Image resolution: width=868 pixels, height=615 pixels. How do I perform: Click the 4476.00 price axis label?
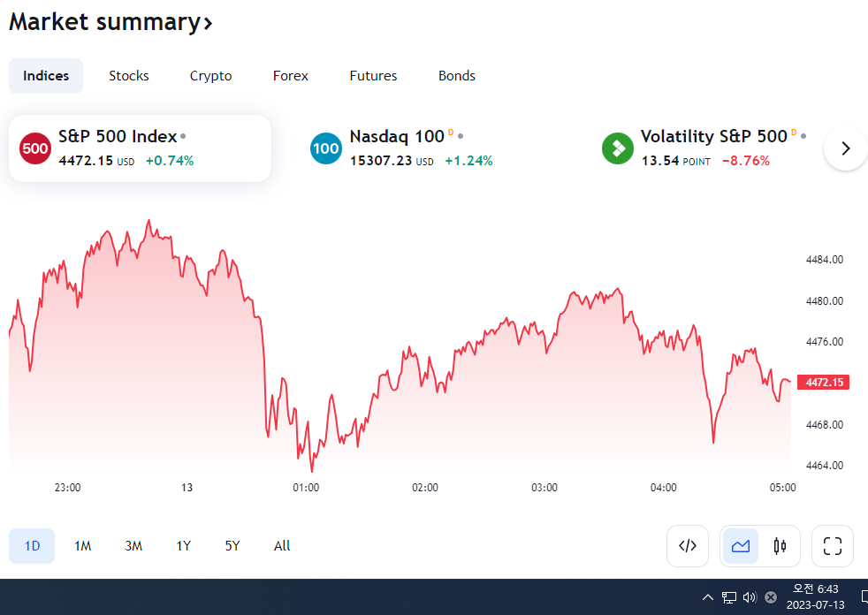click(825, 342)
